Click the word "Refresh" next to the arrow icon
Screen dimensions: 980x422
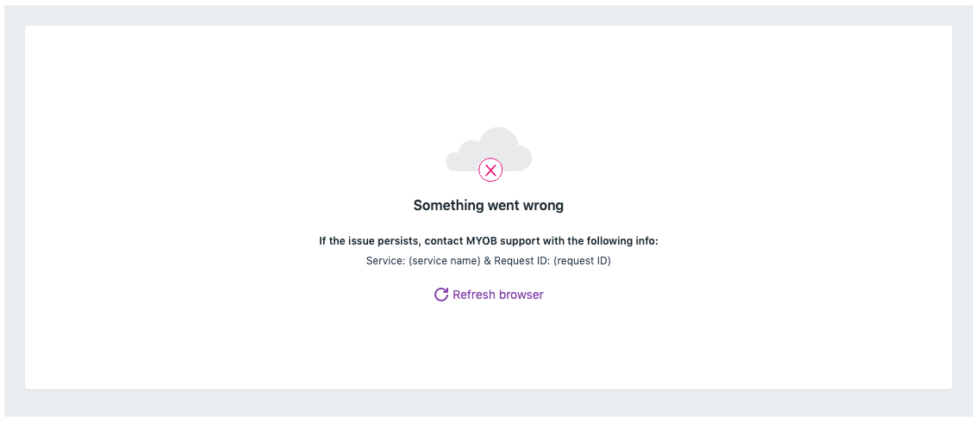coord(474,295)
